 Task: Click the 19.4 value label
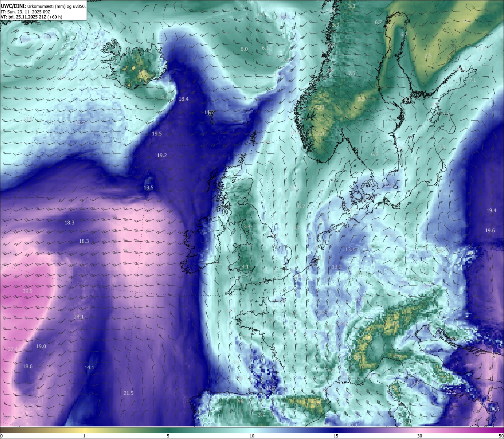(x=491, y=211)
